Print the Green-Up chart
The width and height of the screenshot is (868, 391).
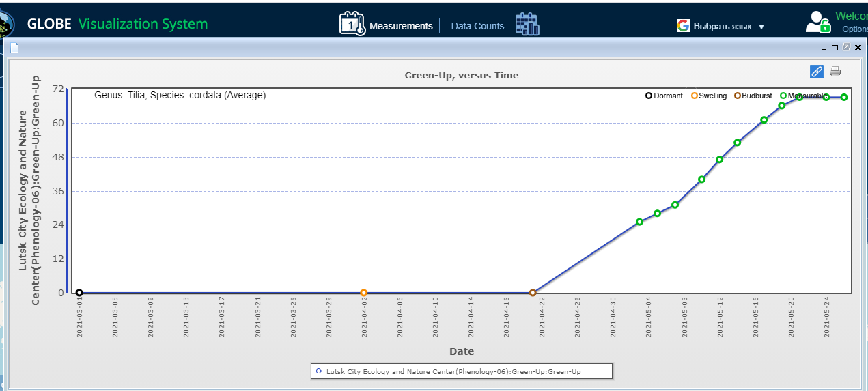click(x=835, y=72)
